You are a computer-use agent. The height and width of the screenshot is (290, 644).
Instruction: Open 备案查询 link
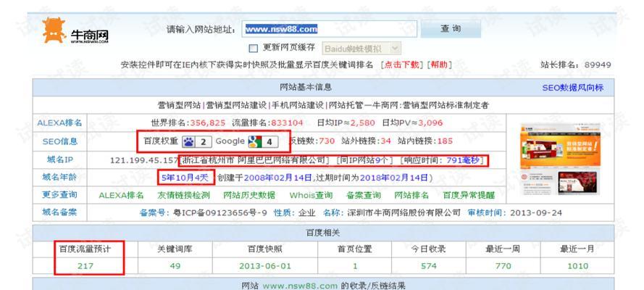tap(364, 195)
